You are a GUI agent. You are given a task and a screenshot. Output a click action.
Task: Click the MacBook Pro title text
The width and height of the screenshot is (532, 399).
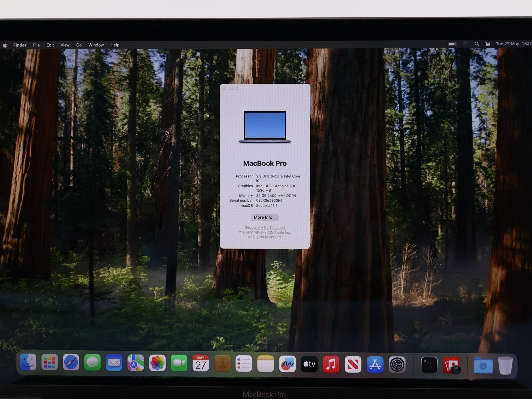point(265,163)
